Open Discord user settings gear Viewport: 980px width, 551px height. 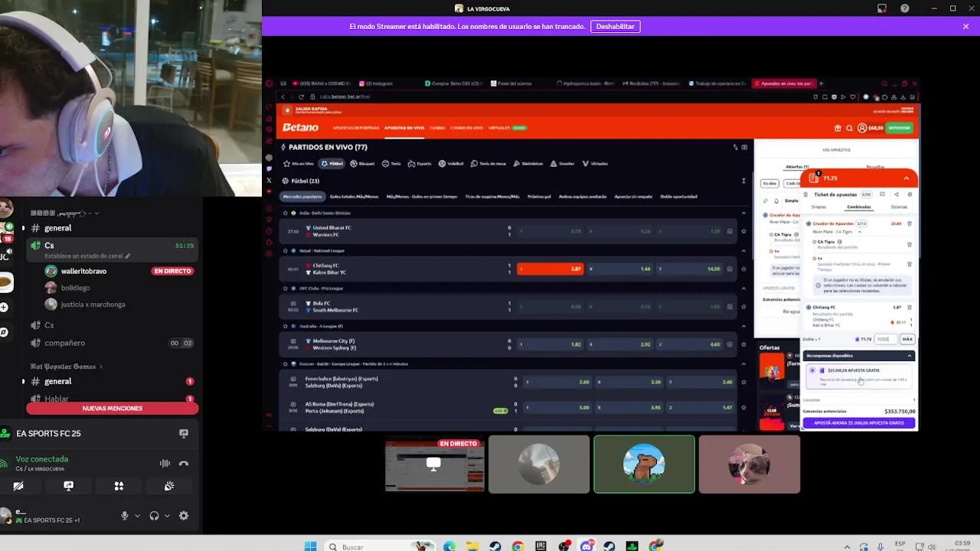click(184, 516)
